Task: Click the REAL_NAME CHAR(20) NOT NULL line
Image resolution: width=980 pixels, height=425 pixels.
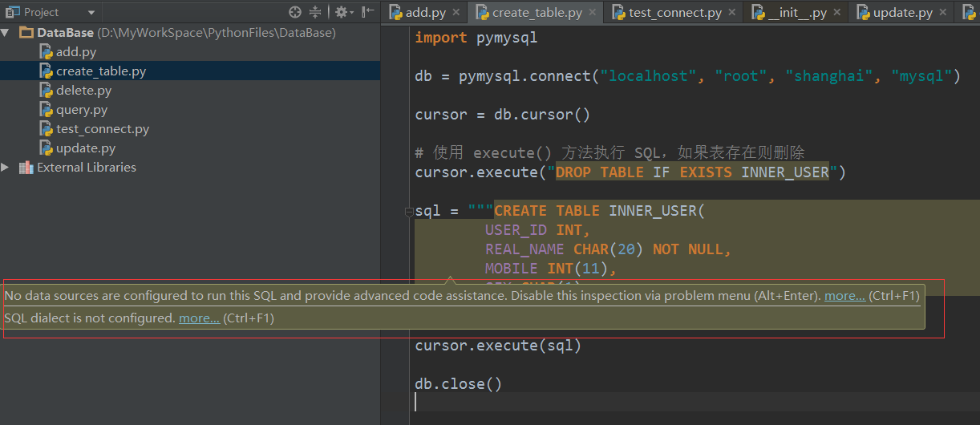Action: [x=608, y=249]
